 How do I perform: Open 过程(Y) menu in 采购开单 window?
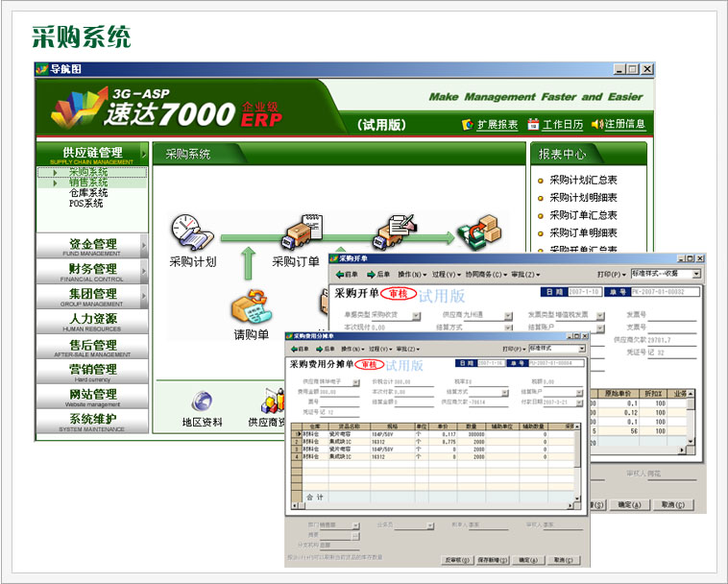tap(447, 275)
